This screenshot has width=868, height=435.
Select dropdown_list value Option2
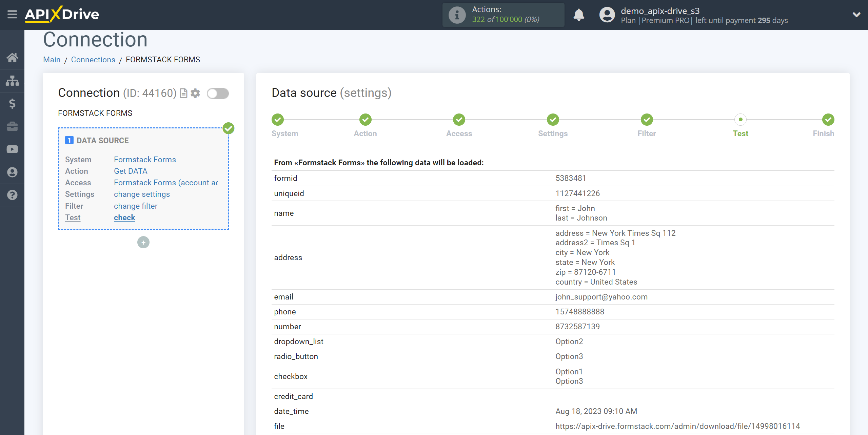click(569, 341)
